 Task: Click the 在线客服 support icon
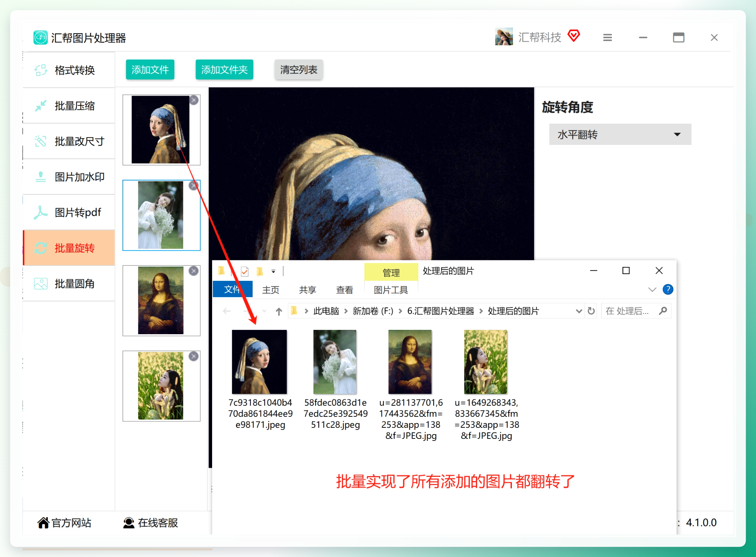[x=129, y=523]
